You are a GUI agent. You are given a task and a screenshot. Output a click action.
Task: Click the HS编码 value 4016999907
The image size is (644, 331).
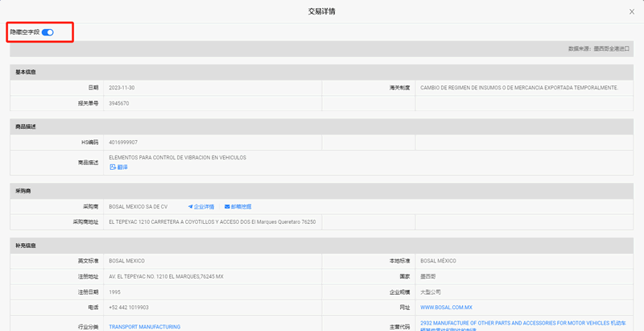point(123,143)
